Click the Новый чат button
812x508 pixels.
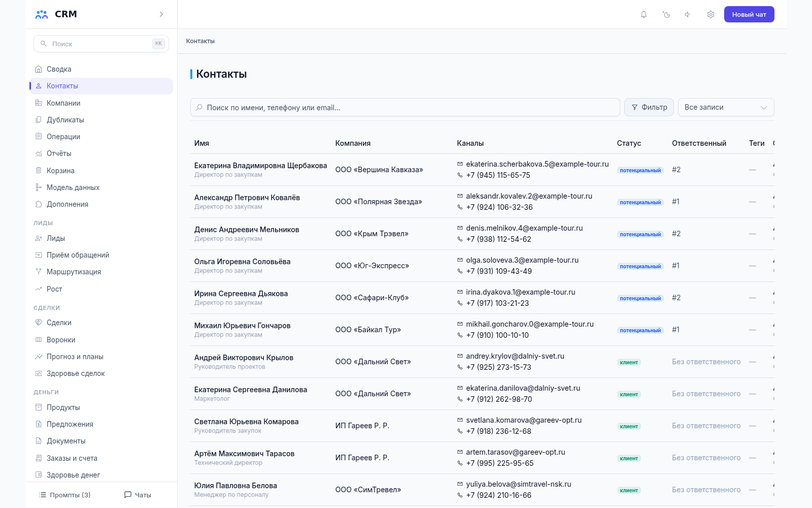click(x=749, y=14)
